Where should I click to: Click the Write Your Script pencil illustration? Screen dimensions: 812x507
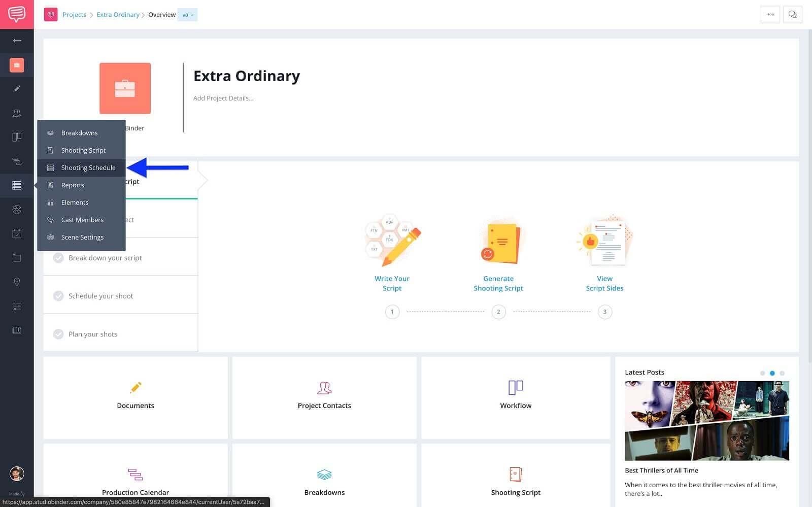tap(392, 241)
